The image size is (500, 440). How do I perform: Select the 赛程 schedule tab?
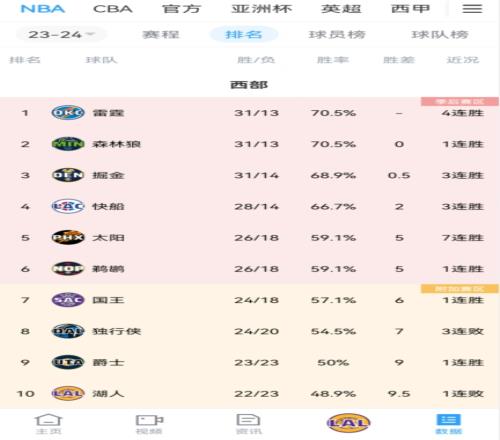pyautogui.click(x=161, y=34)
